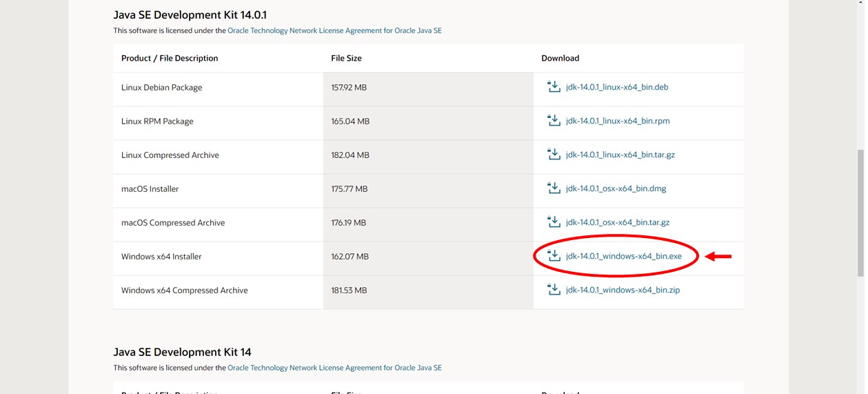Click the 182.04 MB file size cell
The height and width of the screenshot is (394, 868).
coord(428,157)
